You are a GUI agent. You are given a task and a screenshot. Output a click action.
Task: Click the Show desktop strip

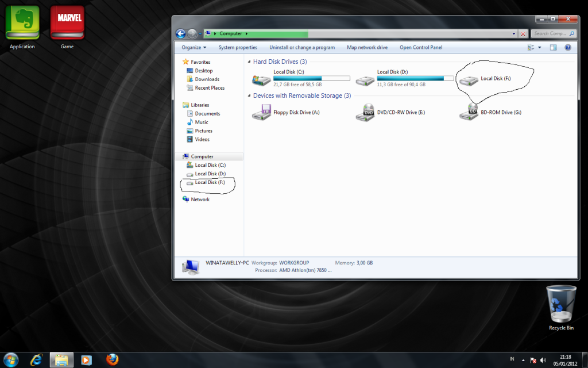[585, 360]
